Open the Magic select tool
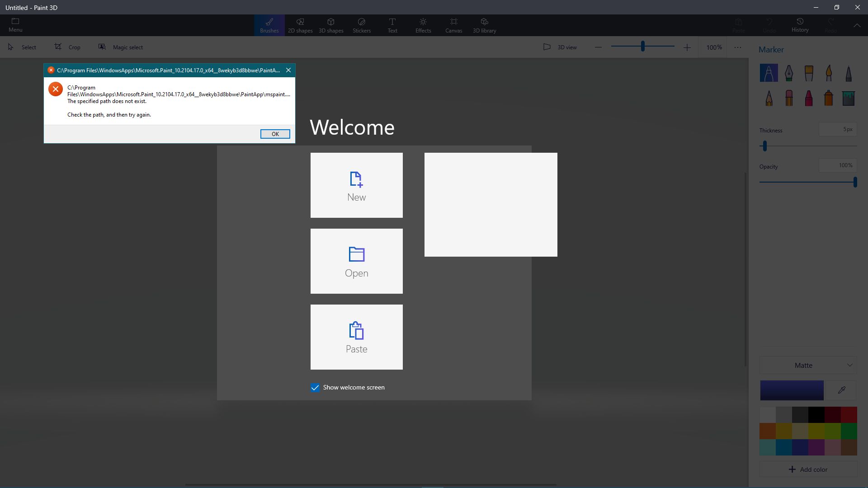 point(121,47)
